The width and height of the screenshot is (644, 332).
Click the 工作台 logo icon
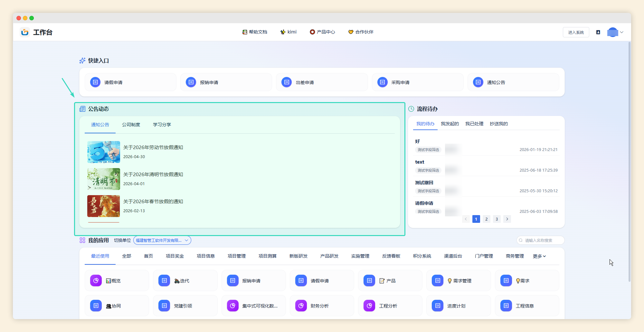25,32
